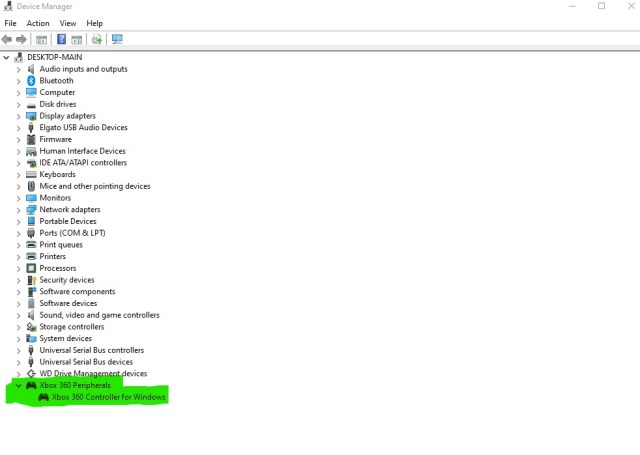Click the Bluetooth category icon
The image size is (640, 455).
click(x=31, y=81)
